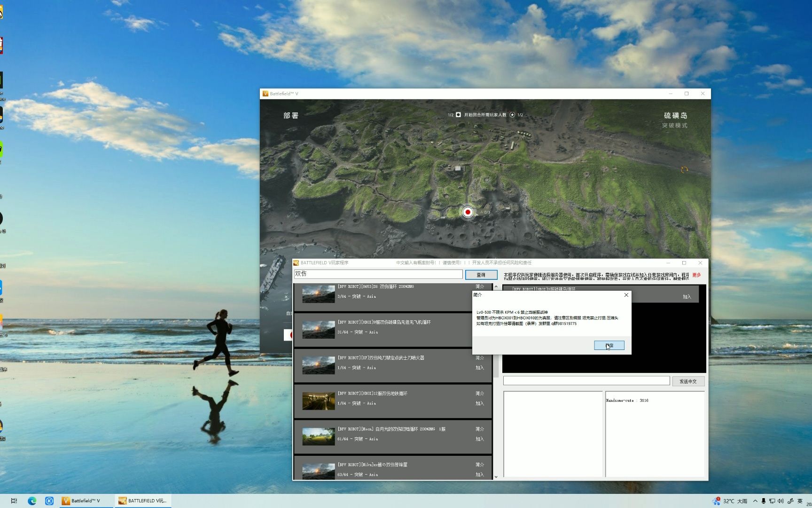Open 简介 for the S6 双伤循环 200%DMG server
Image resolution: width=812 pixels, height=508 pixels.
coord(480,286)
